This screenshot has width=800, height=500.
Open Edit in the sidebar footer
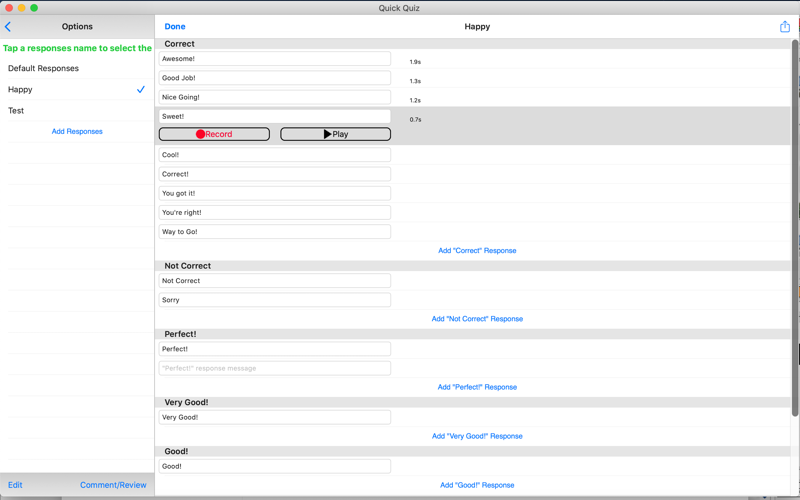point(15,485)
